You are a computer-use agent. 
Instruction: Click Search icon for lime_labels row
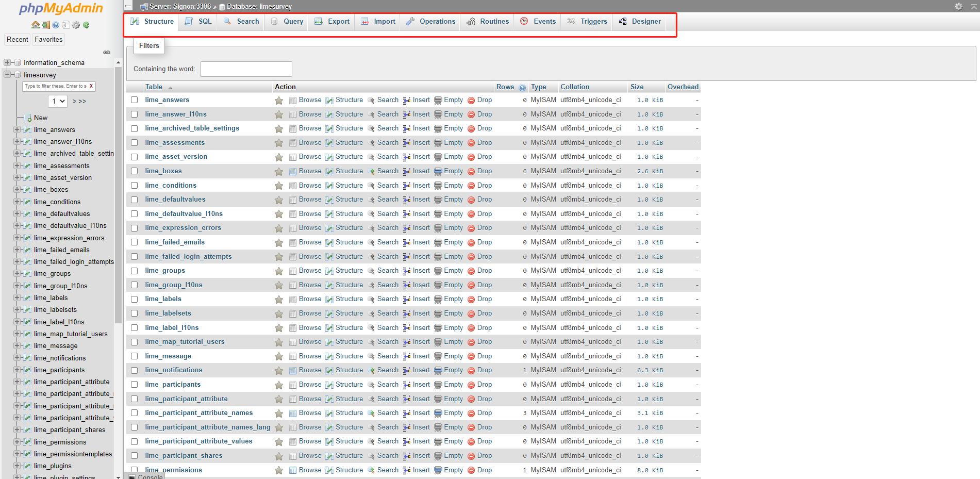371,300
